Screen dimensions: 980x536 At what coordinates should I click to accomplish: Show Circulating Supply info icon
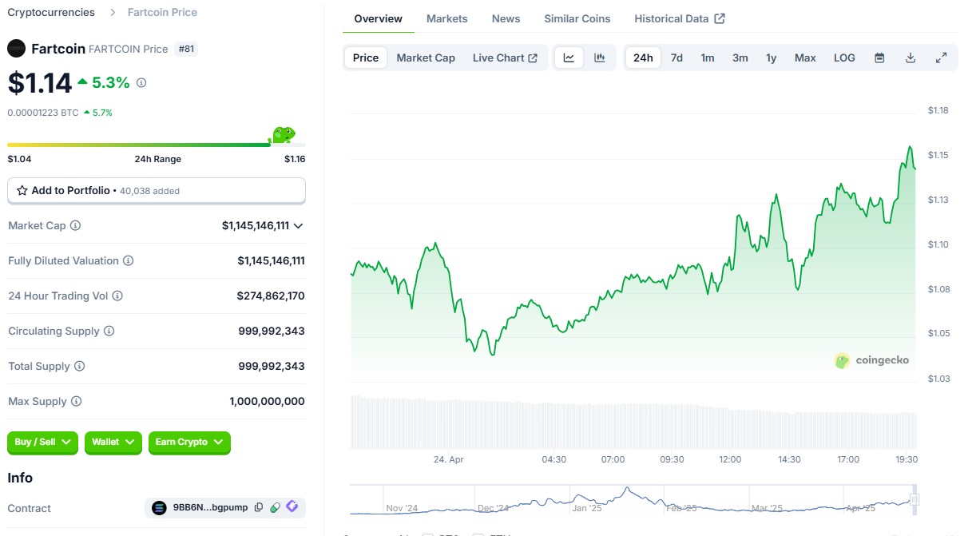109,332
